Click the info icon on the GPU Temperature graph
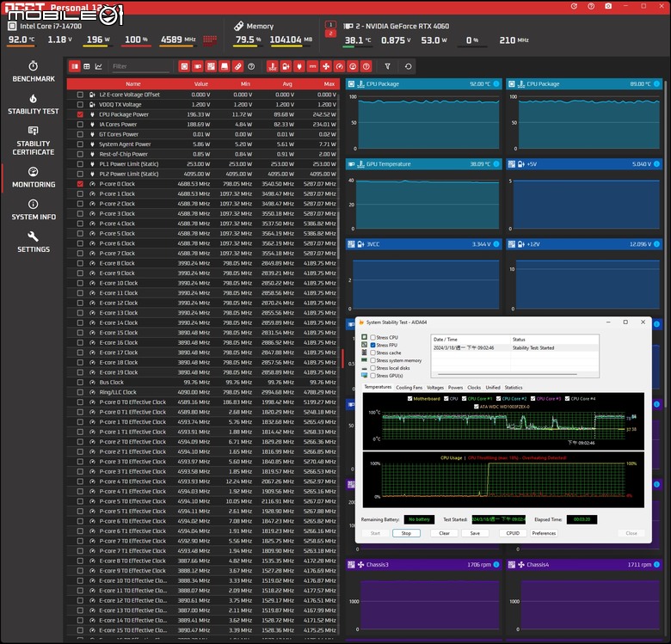The image size is (671, 644). pos(496,163)
